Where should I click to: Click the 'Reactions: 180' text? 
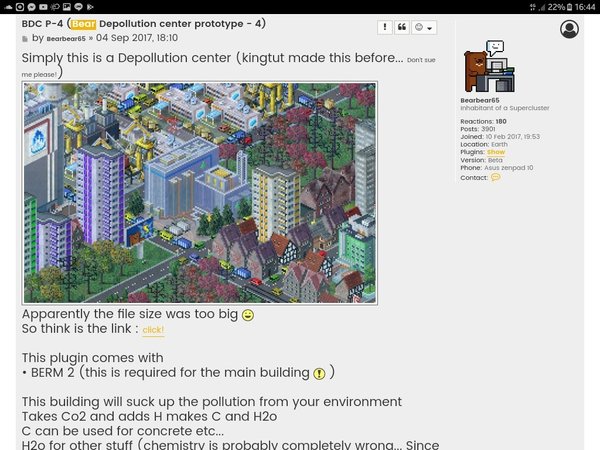click(483, 121)
